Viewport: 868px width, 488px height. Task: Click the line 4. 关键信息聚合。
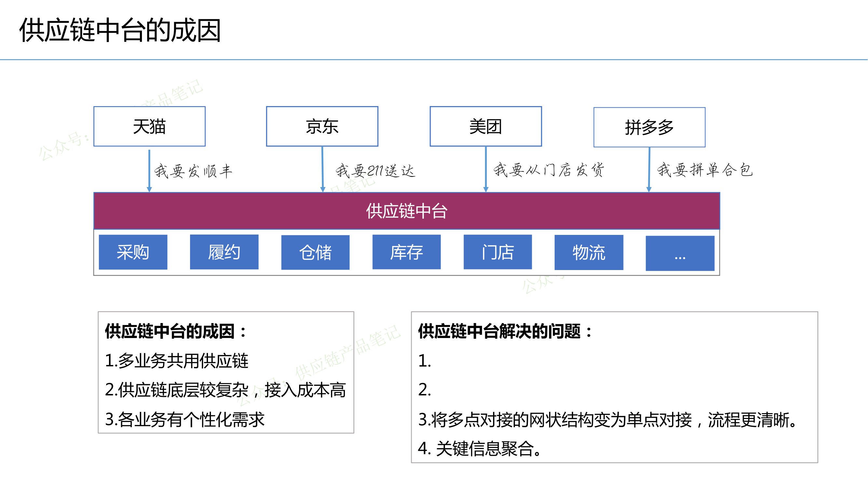click(479, 449)
